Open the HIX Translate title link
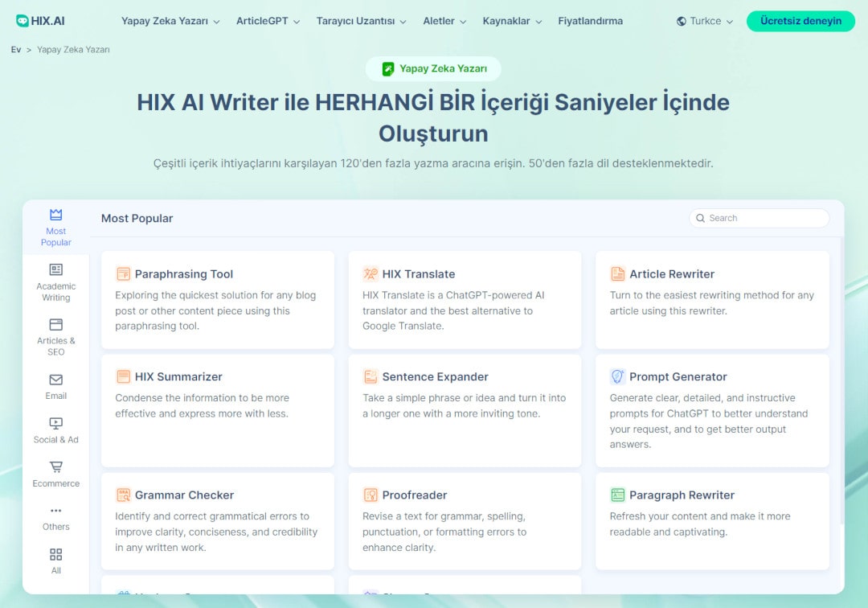 pyautogui.click(x=419, y=274)
